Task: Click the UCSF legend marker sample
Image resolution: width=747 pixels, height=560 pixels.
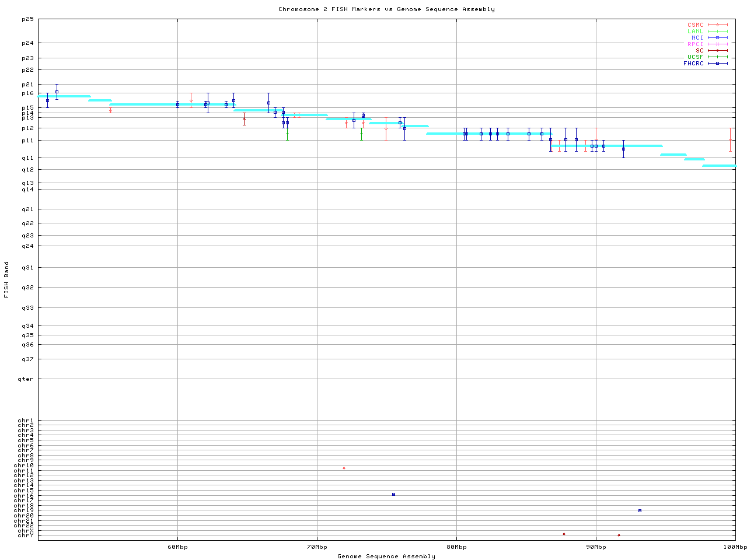Action: point(717,57)
